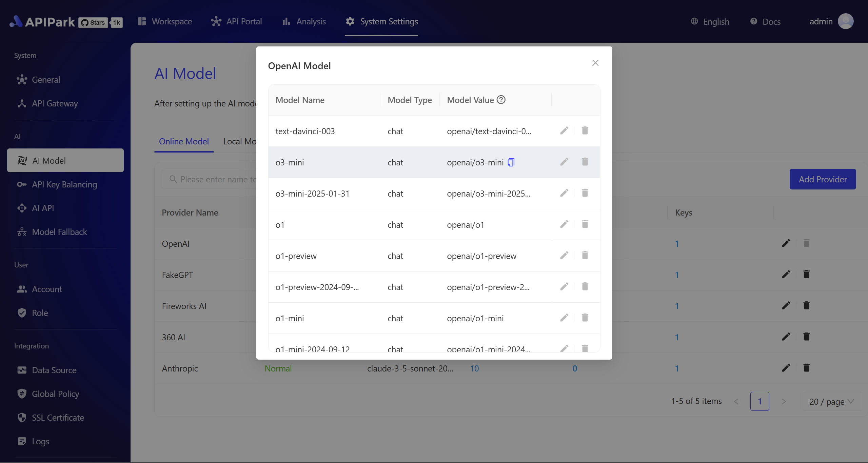Viewport: 868px width, 463px height.
Task: Go to pagination page 1
Action: point(759,402)
